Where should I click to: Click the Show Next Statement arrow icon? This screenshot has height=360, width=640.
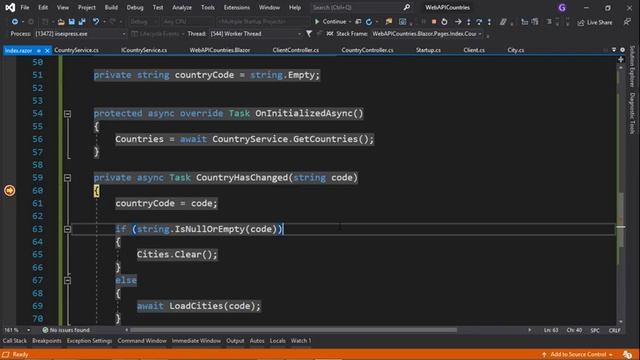coord(458,22)
